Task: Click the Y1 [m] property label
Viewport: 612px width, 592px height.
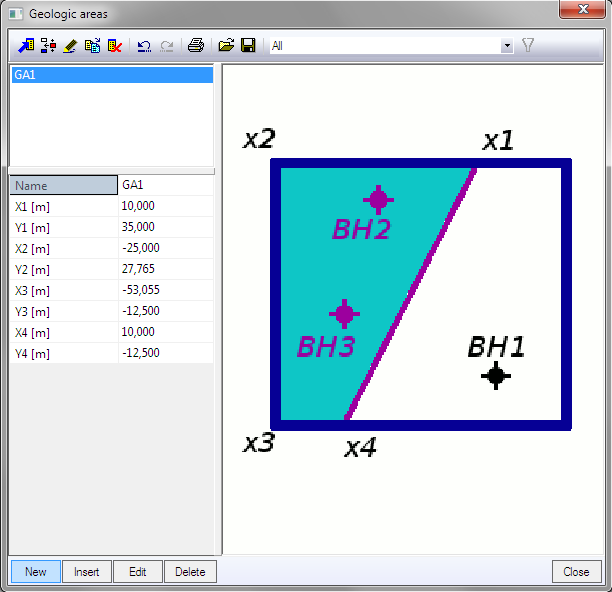Action: [64, 227]
